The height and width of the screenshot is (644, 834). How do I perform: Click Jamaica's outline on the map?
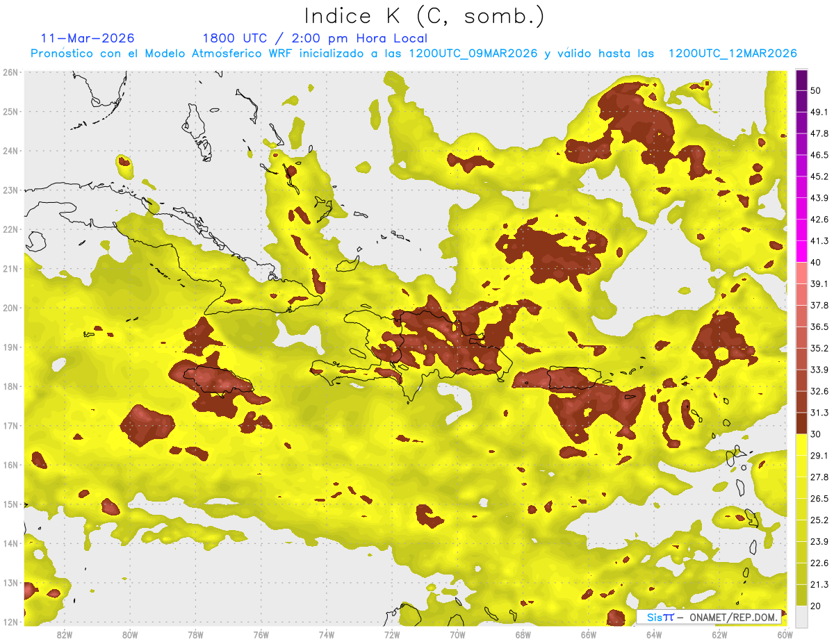click(218, 380)
